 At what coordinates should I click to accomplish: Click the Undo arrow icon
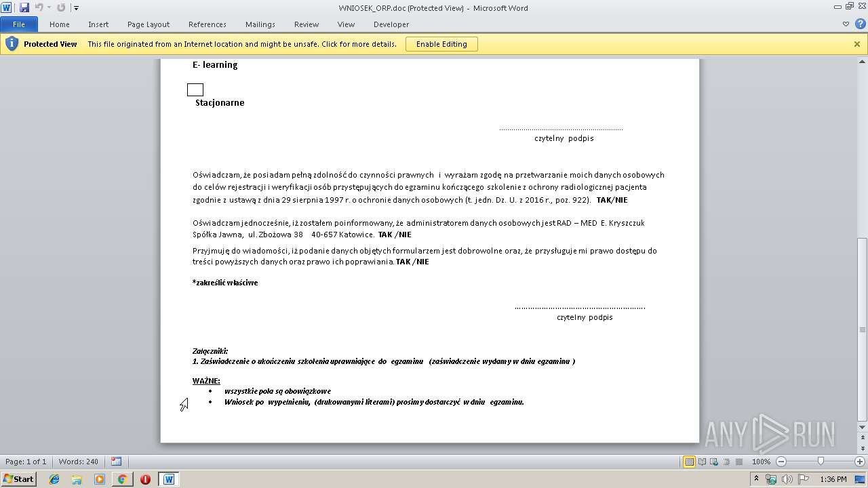(x=39, y=7)
